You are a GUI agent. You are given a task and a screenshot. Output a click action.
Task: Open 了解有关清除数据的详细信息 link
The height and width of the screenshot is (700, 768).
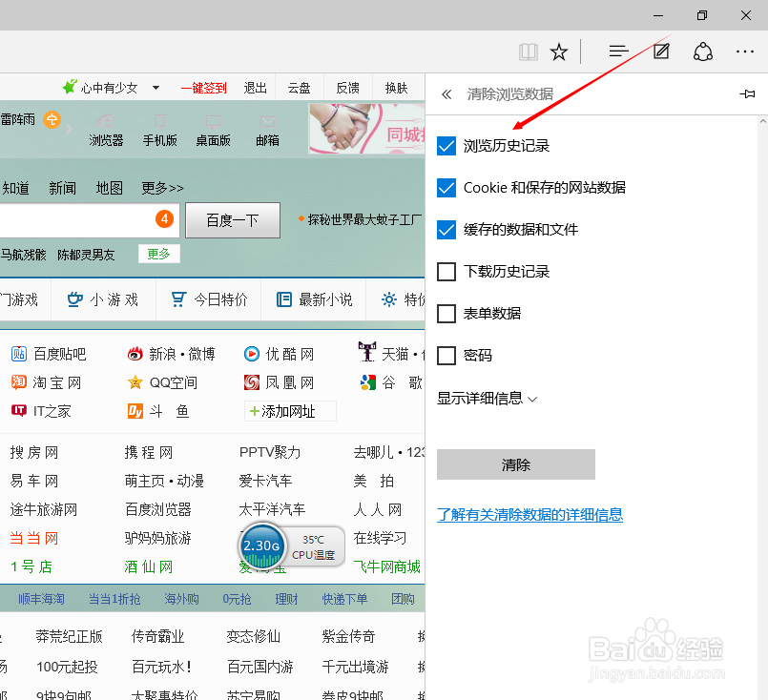(x=529, y=514)
